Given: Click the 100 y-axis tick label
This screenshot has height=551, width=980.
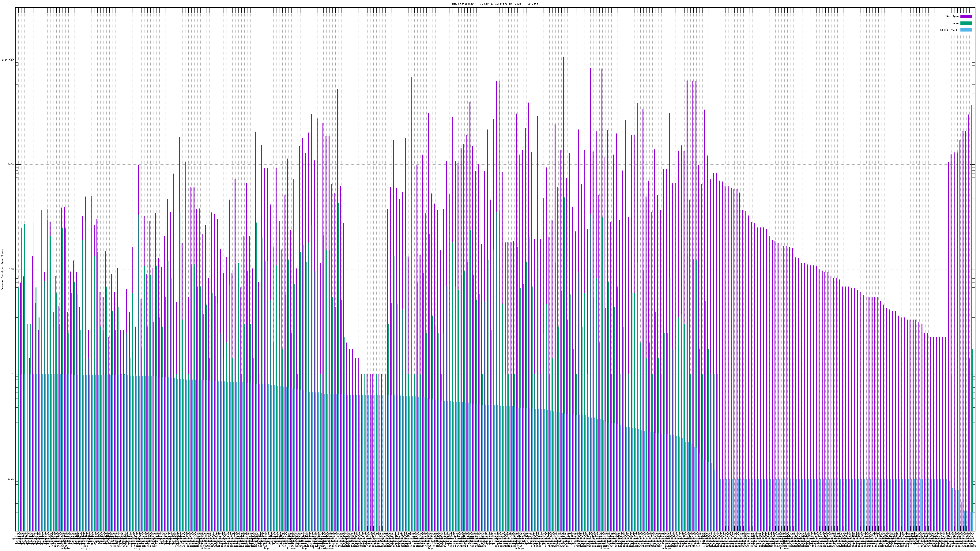Looking at the screenshot, I should [x=11, y=269].
